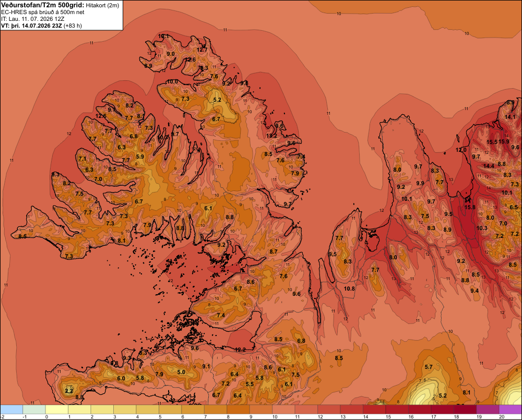Click the 2.2 temperature value on the map
Viewport: 522px width, 420px height.
[69, 391]
